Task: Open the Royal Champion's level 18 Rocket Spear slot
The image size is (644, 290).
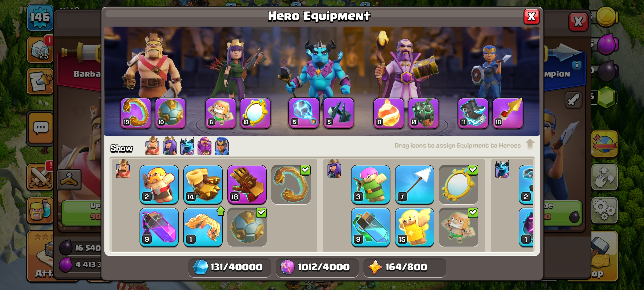Action: pyautogui.click(x=508, y=113)
